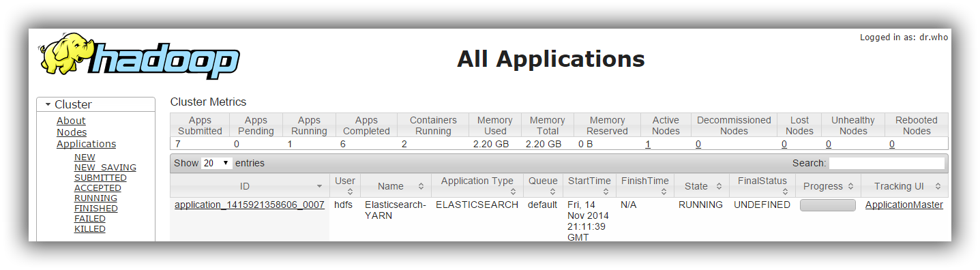Viewport: 980px width, 270px height.
Task: Sort by State column sort arrows
Action: pyautogui.click(x=718, y=186)
